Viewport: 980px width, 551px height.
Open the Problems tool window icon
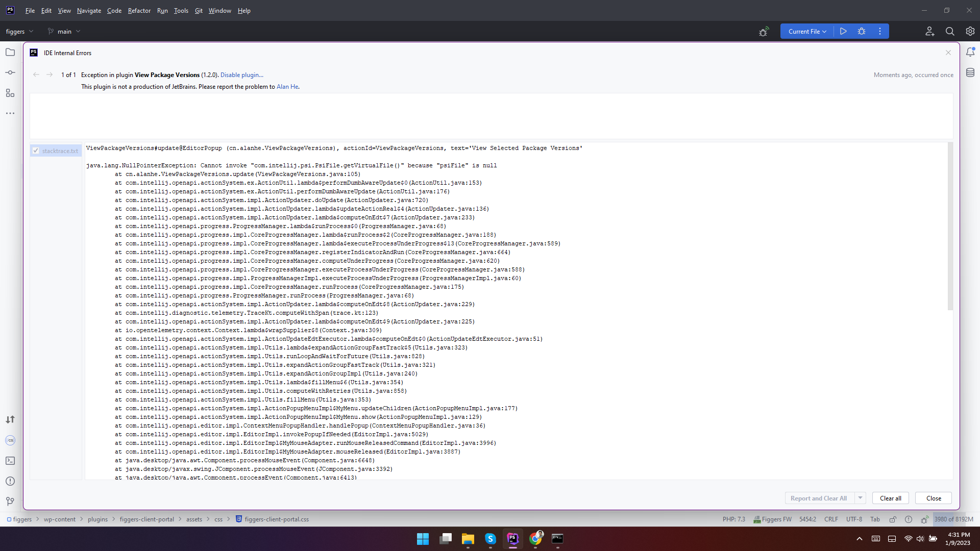point(10,481)
